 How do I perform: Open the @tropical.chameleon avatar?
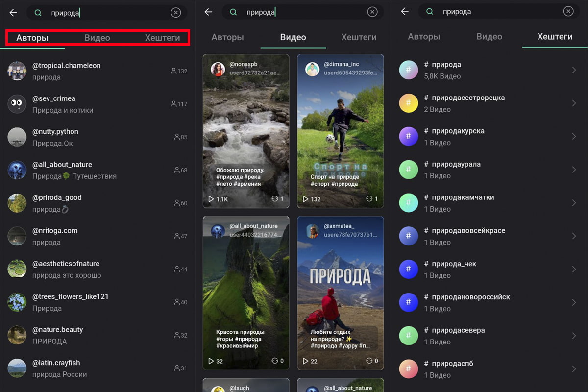(17, 71)
